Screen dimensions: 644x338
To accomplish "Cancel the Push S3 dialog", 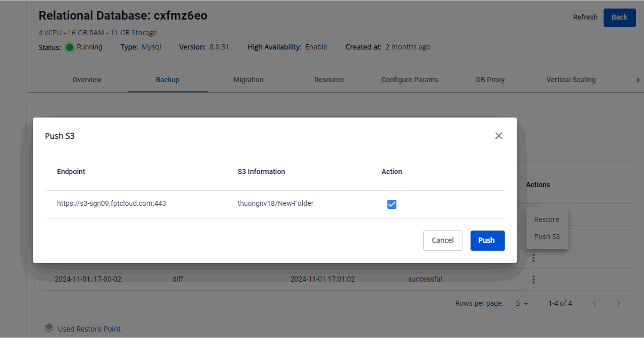I will pyautogui.click(x=443, y=240).
